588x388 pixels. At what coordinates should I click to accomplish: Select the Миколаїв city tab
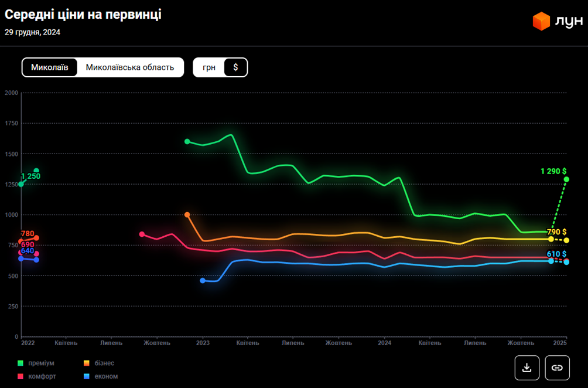[x=50, y=67]
